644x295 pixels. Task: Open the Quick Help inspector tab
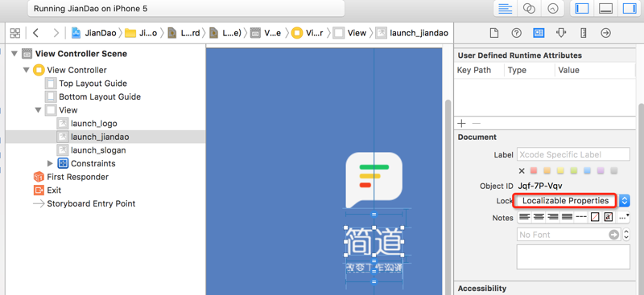point(516,33)
